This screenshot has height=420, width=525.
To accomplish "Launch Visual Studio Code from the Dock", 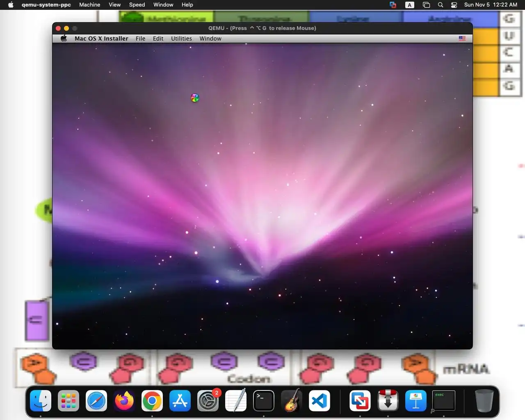I will [320, 401].
